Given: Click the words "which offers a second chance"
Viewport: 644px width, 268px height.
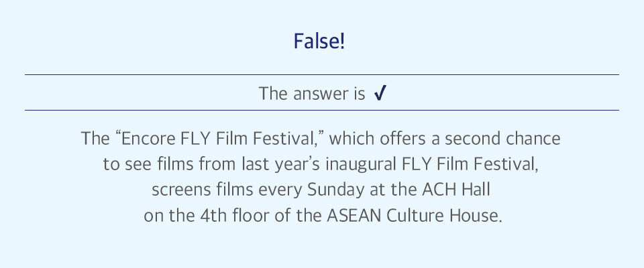Looking at the screenshot, I should (x=444, y=139).
